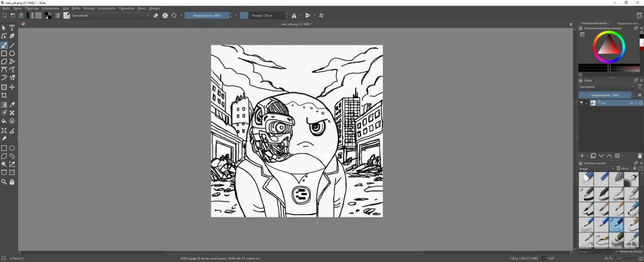This screenshot has width=644, height=262.
Task: Select the Polyline tool
Action: tap(12, 62)
